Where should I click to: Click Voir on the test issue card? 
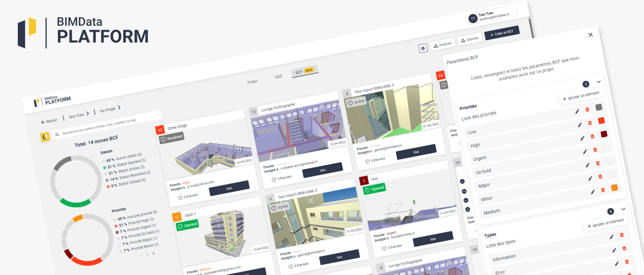(433, 239)
